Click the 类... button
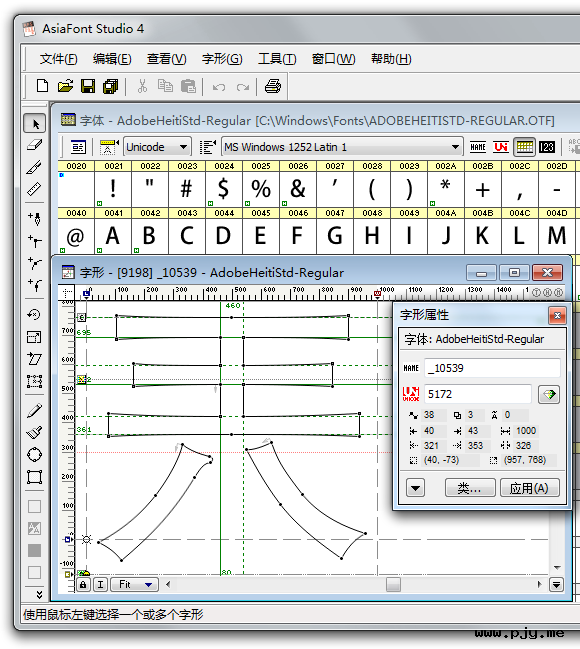The height and width of the screenshot is (649, 580). [470, 488]
